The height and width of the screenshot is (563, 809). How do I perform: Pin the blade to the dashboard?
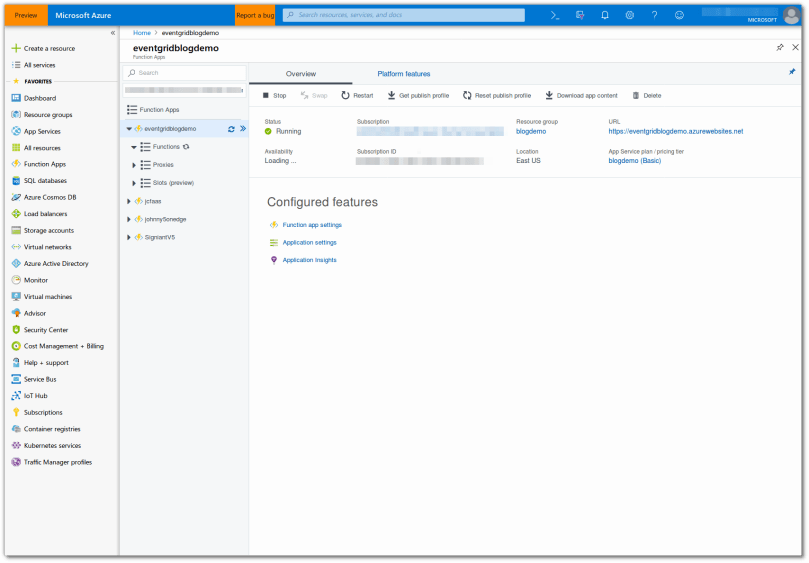[780, 47]
